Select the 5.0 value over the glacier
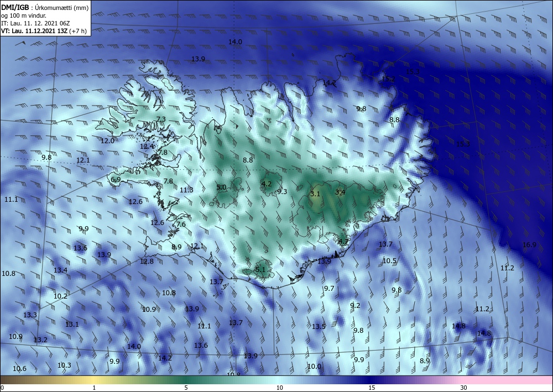553x392 pixels. tap(221, 187)
